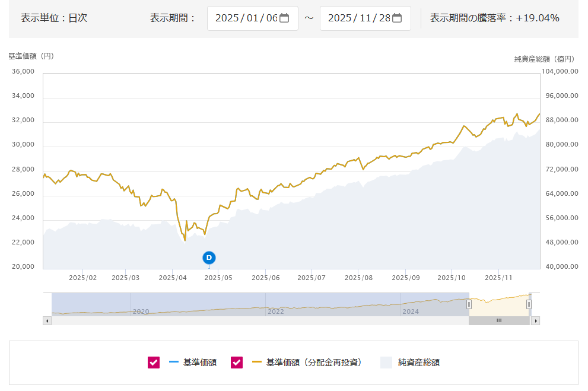Image resolution: width=588 pixels, height=391 pixels.
Task: Click the orange 分配金再投資 legend line
Action: click(x=256, y=363)
